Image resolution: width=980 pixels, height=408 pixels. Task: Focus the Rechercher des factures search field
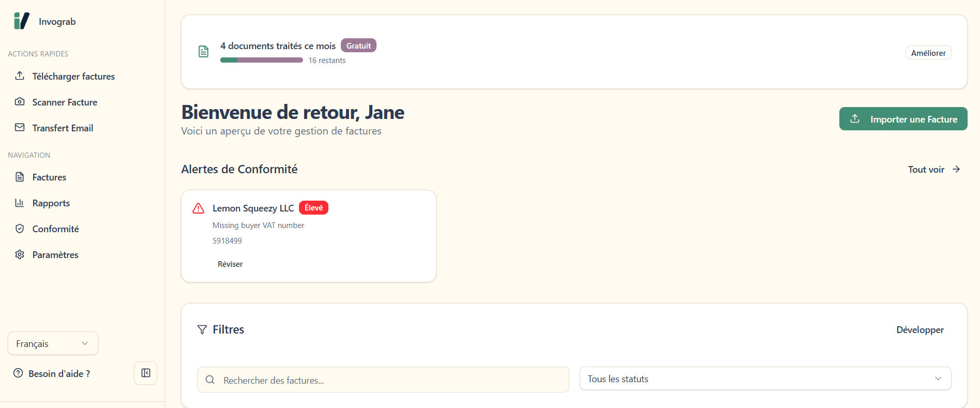(x=383, y=380)
